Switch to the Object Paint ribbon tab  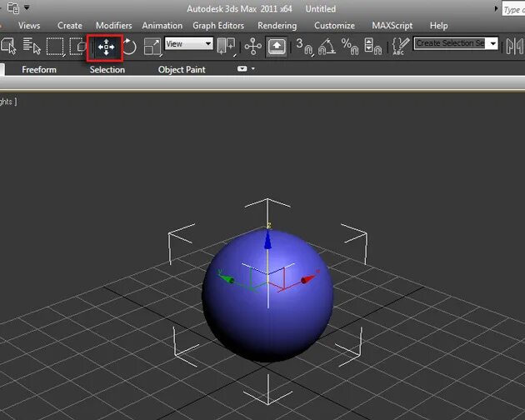point(182,70)
